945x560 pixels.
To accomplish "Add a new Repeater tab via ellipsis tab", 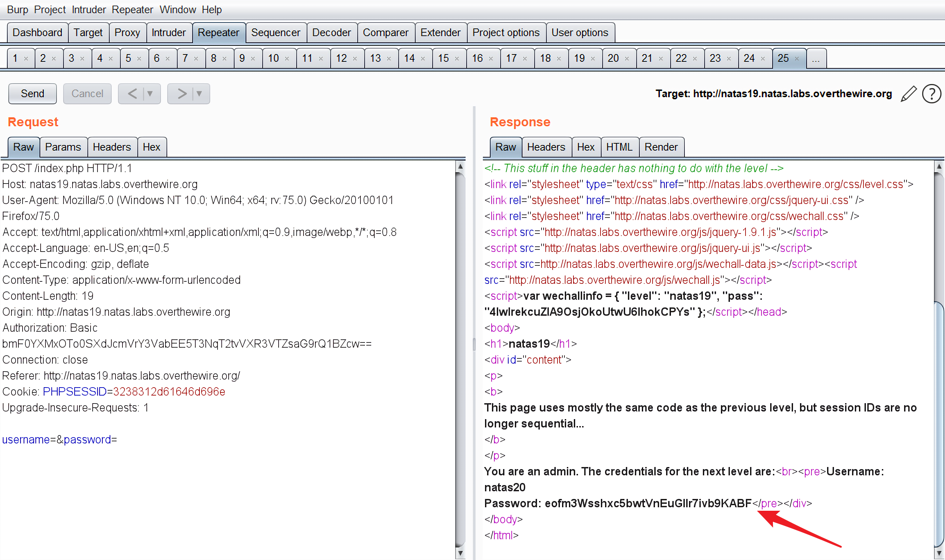I will pos(816,59).
